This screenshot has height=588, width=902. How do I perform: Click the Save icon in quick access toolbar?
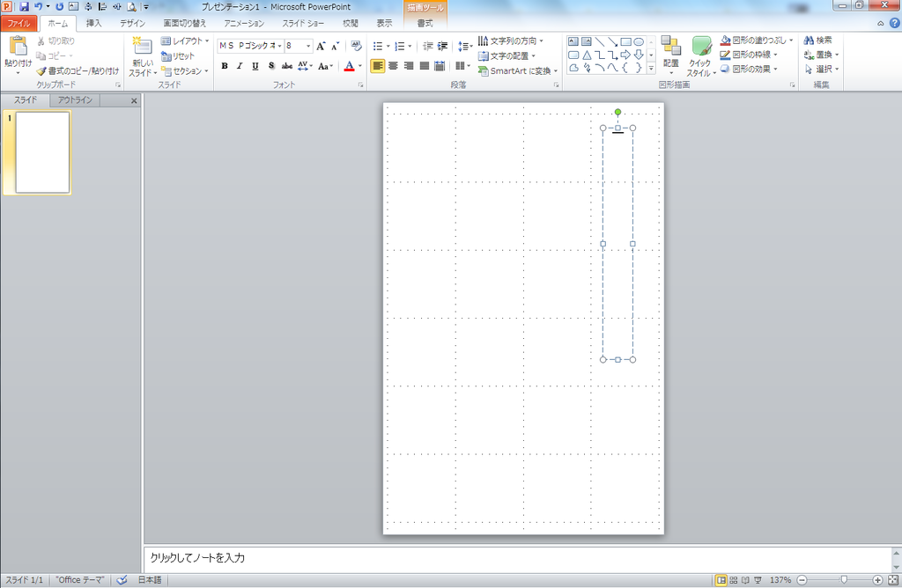click(24, 7)
